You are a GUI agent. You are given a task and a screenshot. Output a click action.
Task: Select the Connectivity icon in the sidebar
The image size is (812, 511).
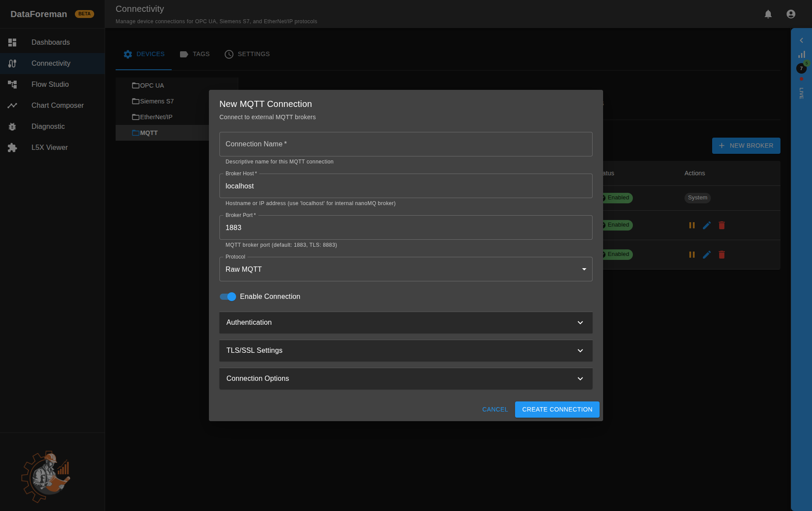point(12,63)
